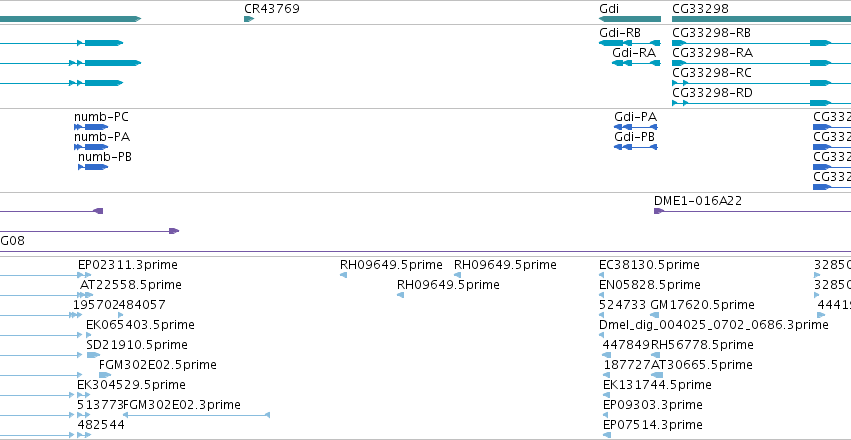Viewport: 851px width, 440px height.
Task: Select the RH56778.5prime EST
Action: (x=702, y=345)
